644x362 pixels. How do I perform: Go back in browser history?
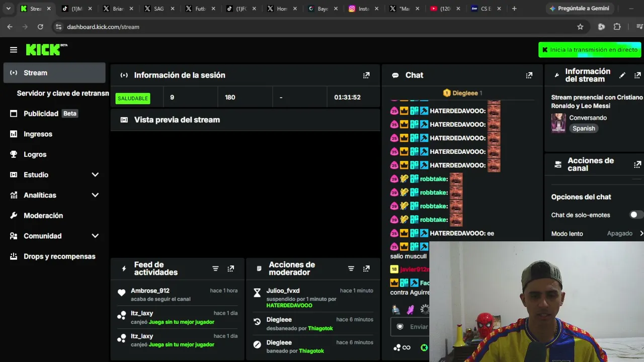pos(10,27)
